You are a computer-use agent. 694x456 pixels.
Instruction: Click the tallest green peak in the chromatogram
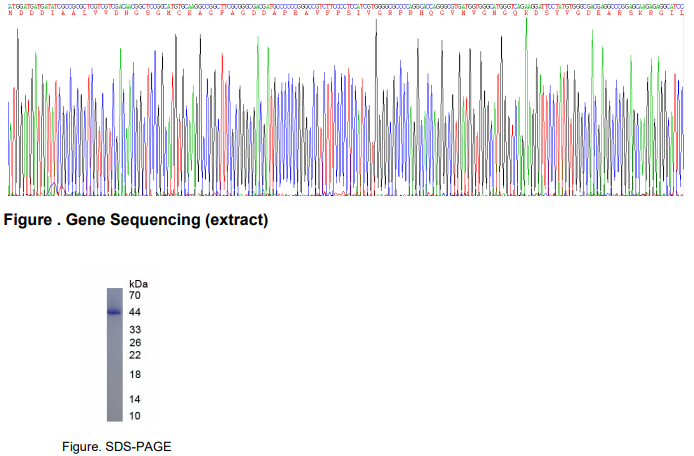pos(526,30)
